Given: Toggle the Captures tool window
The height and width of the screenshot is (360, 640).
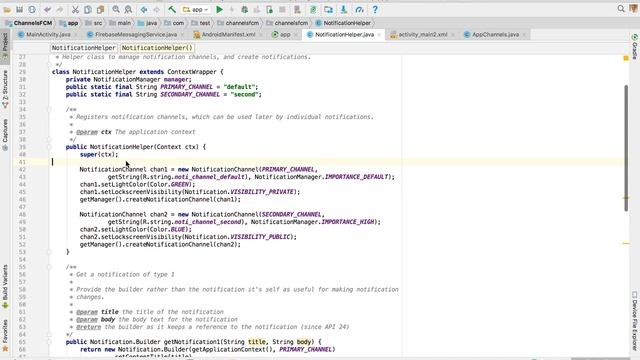Looking at the screenshot, I should click(5, 135).
